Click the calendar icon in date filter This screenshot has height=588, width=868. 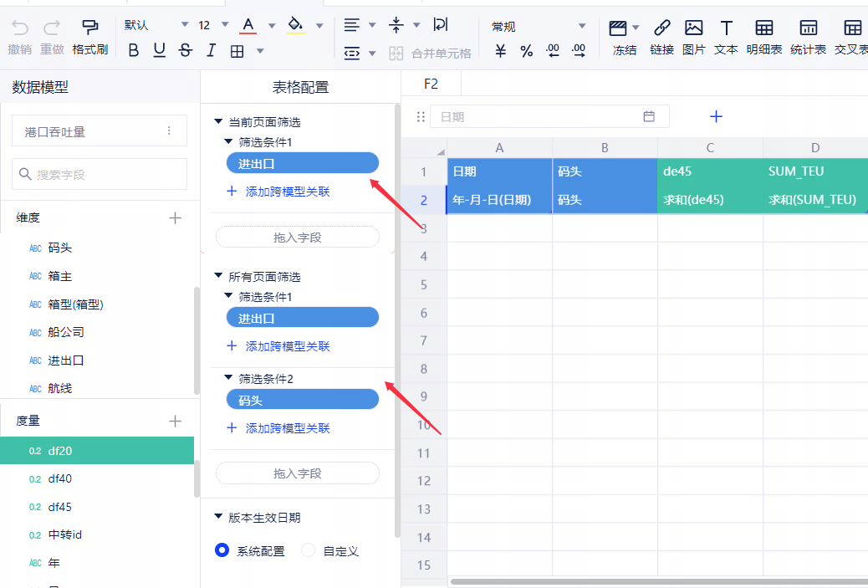[649, 117]
